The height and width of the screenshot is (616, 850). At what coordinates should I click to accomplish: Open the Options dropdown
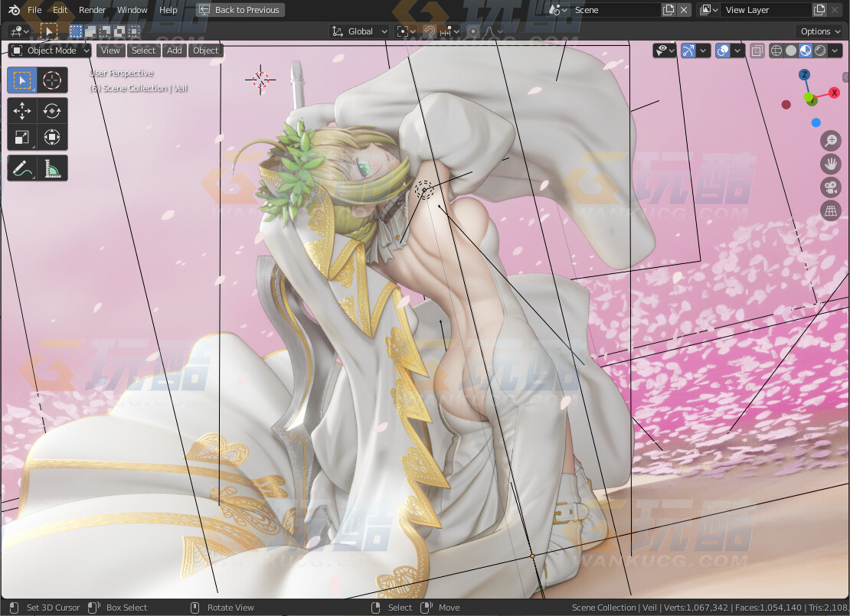pyautogui.click(x=819, y=31)
